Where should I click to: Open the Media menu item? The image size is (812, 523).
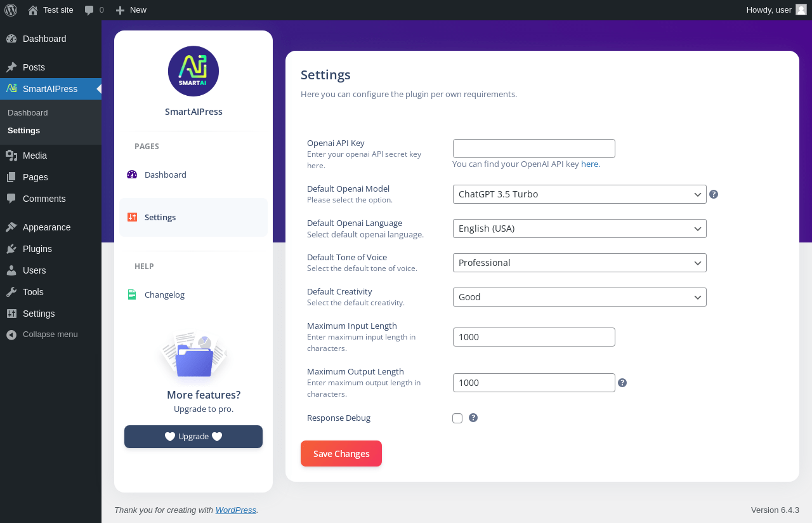click(51, 156)
